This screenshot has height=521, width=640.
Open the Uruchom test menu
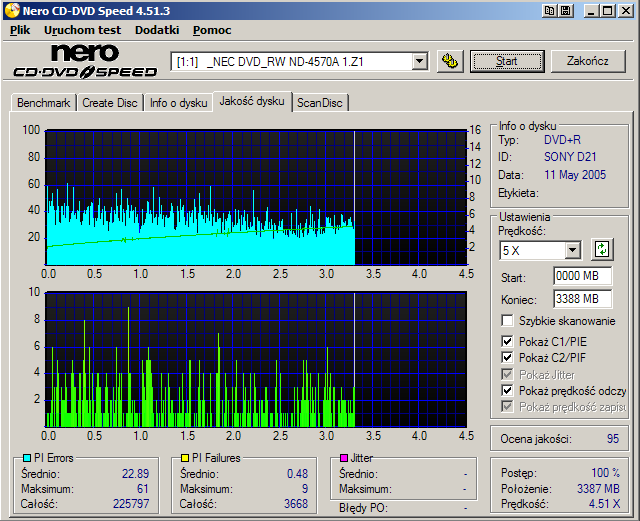pos(82,30)
